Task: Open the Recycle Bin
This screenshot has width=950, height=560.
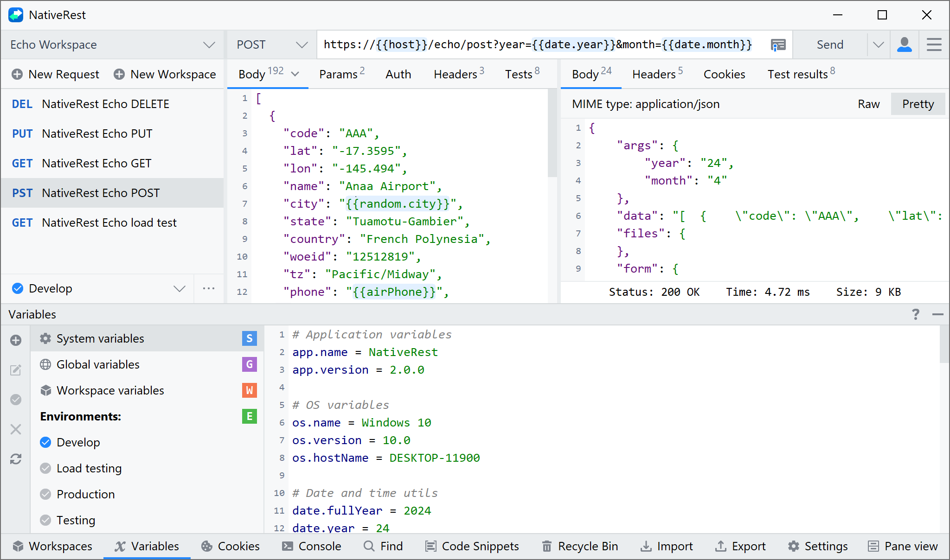Action: pyautogui.click(x=580, y=546)
